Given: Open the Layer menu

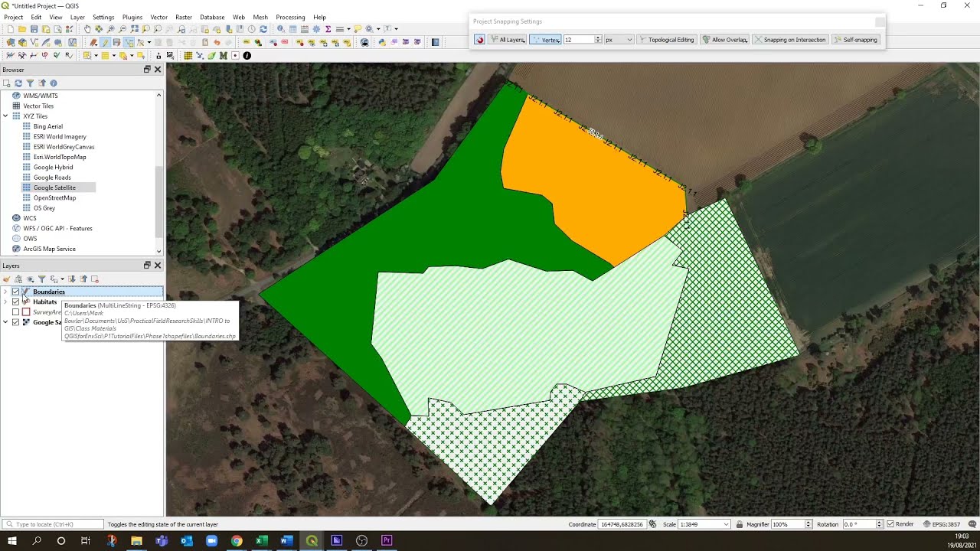Looking at the screenshot, I should click(x=77, y=17).
